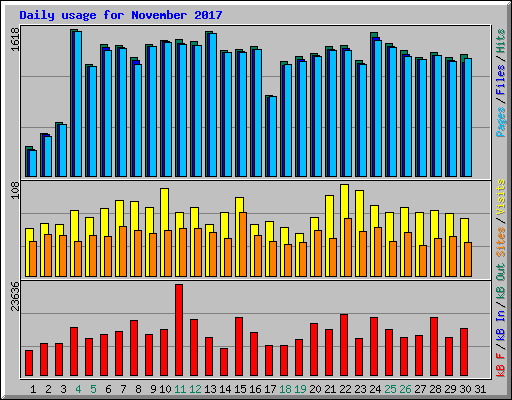The height and width of the screenshot is (400, 512).
Task: Click day label 7 on the x-axis
Action: point(123,389)
